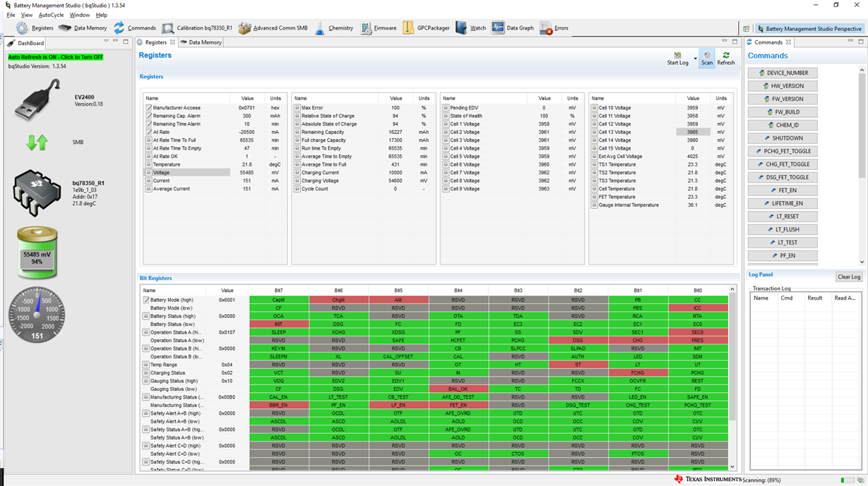Click the pencil icon beside Battery Mode (high)

tap(147, 300)
